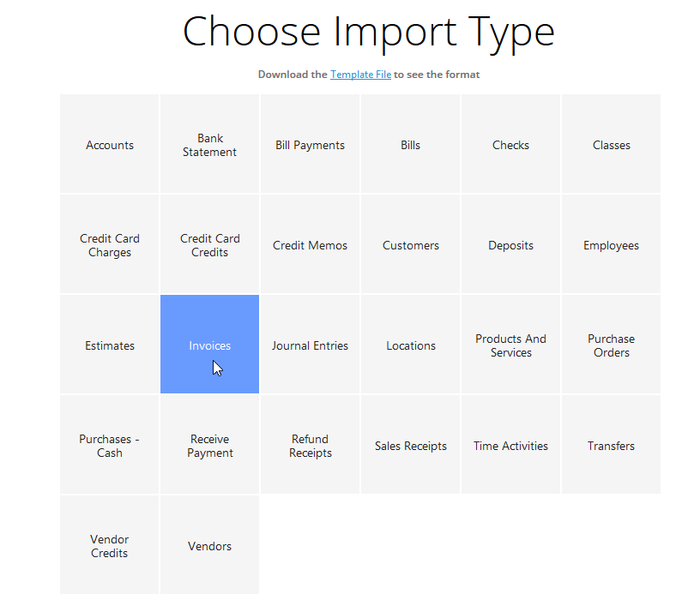Select Credit Card Credits tile
The width and height of the screenshot is (700, 612).
coord(210,244)
